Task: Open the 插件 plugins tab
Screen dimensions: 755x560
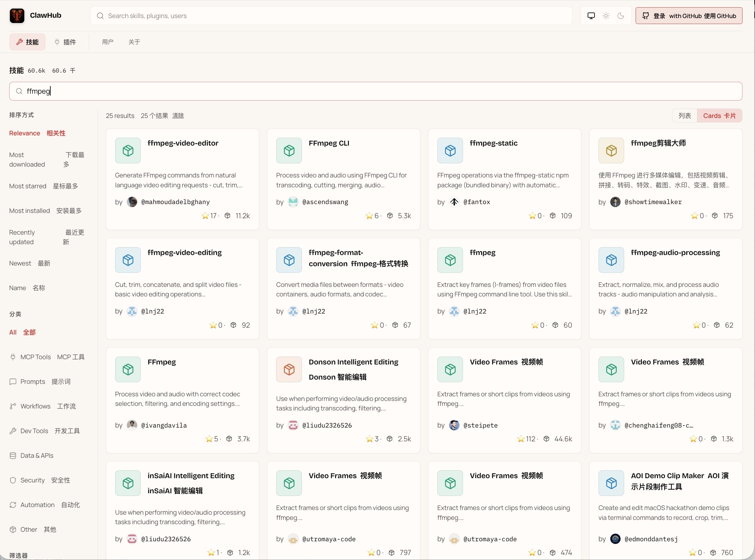Action: (x=65, y=42)
